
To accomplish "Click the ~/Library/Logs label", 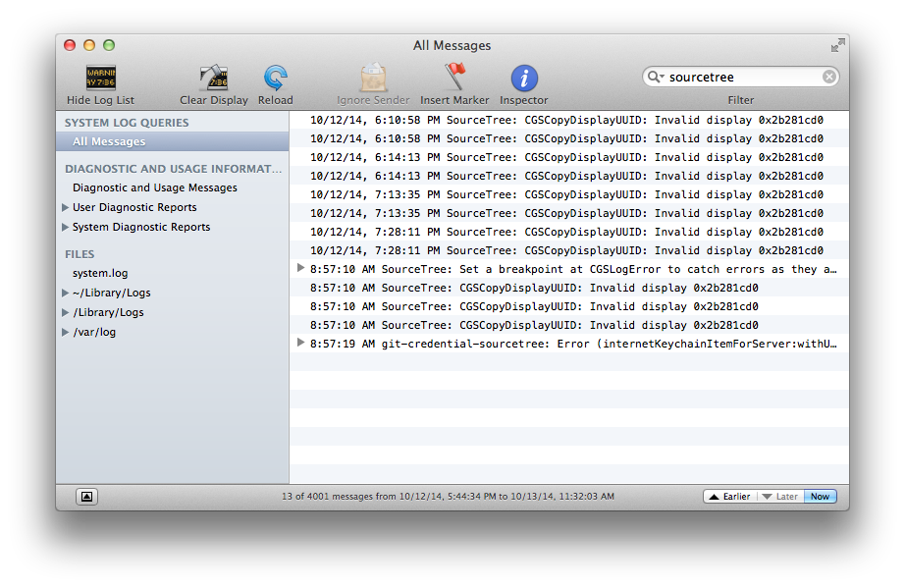I will (111, 293).
